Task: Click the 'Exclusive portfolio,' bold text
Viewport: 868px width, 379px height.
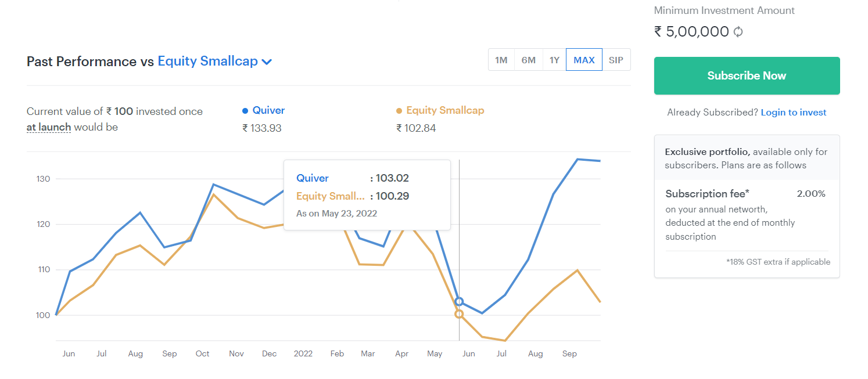Action: tap(707, 152)
